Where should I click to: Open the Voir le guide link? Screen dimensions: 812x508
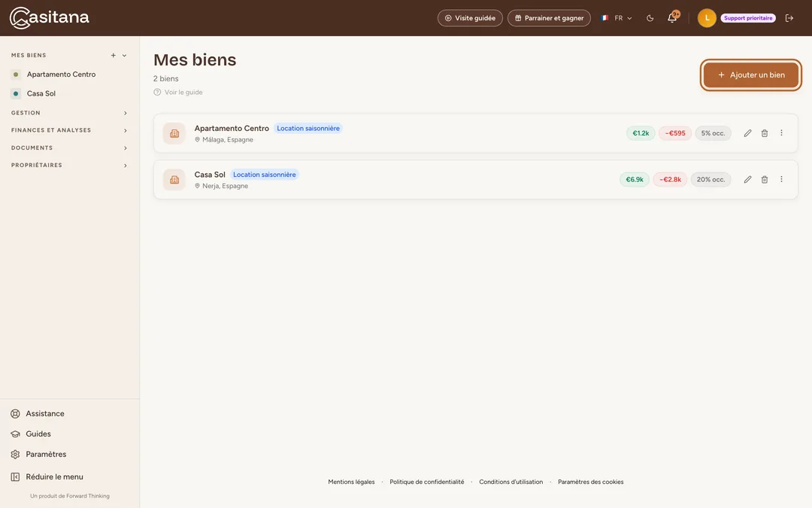[178, 93]
